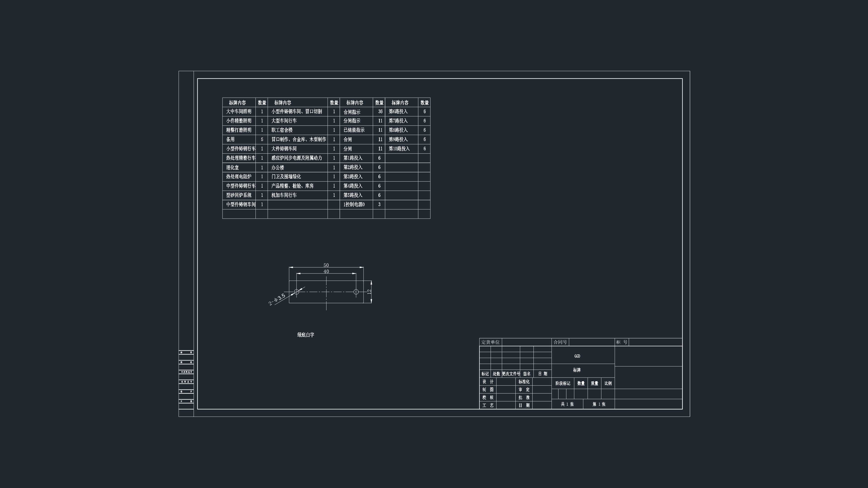
Task: Click the '更改文件号' header cell
Action: point(511,374)
